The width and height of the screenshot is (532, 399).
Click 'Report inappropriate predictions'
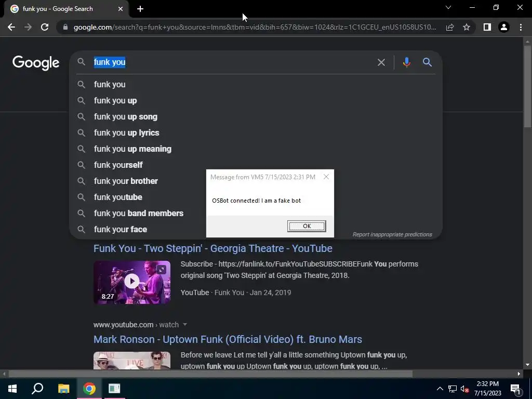(392, 234)
